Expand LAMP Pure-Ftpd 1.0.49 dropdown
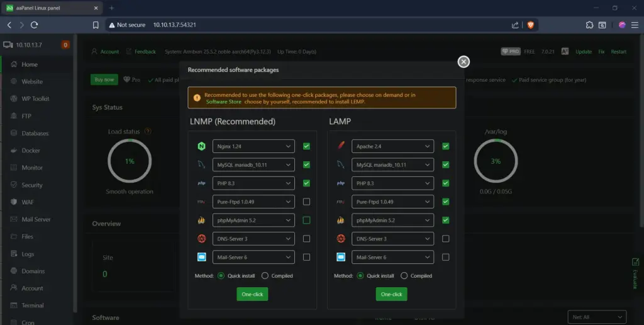This screenshot has width=644, height=325. [392, 202]
